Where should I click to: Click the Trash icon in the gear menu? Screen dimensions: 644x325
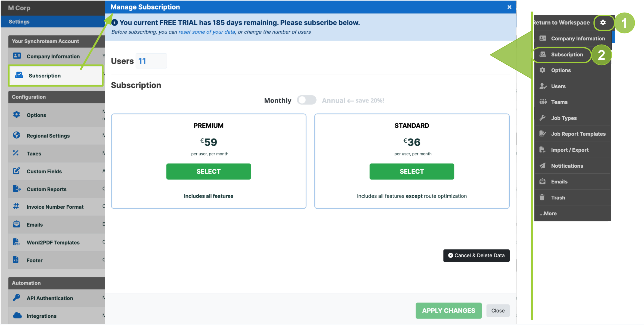(x=542, y=197)
